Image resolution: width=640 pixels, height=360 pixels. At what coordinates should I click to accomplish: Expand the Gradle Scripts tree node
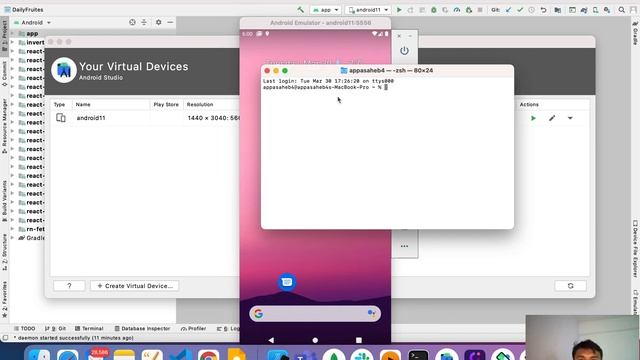click(12, 238)
